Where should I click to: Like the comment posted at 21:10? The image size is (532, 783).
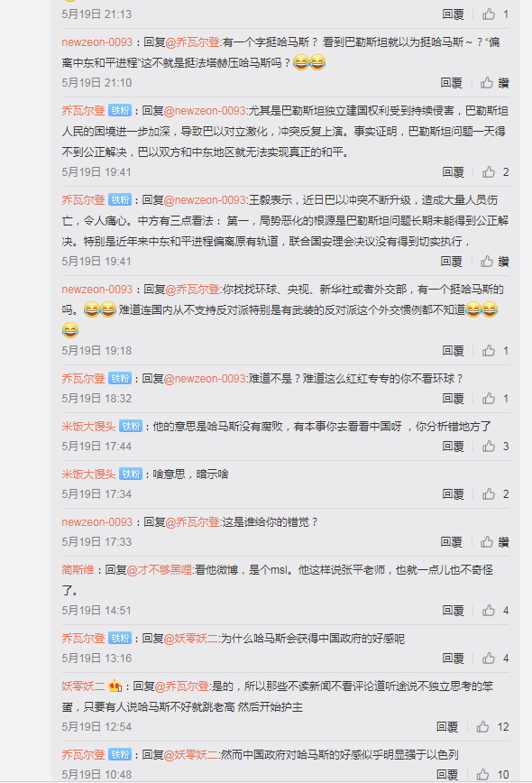(x=487, y=83)
